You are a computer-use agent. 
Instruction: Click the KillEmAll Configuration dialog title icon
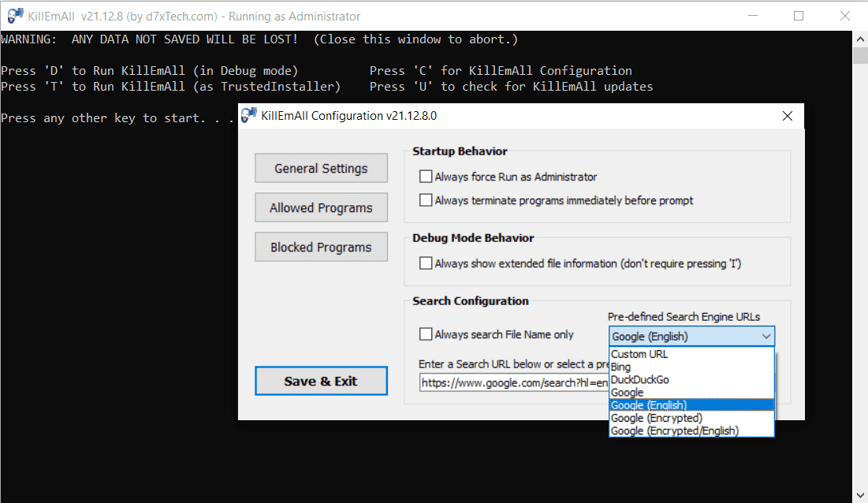249,115
